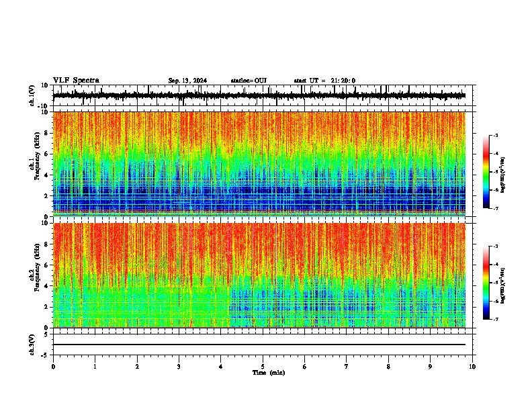The height and width of the screenshot is (411, 532).
Task: Click the time axis tick label "3"
Action: [179, 367]
